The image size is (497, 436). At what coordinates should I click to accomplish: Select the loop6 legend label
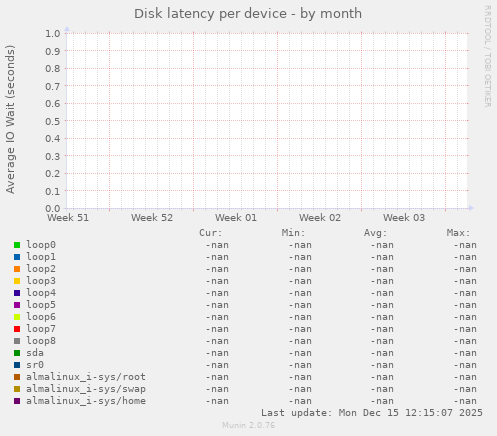pos(41,317)
